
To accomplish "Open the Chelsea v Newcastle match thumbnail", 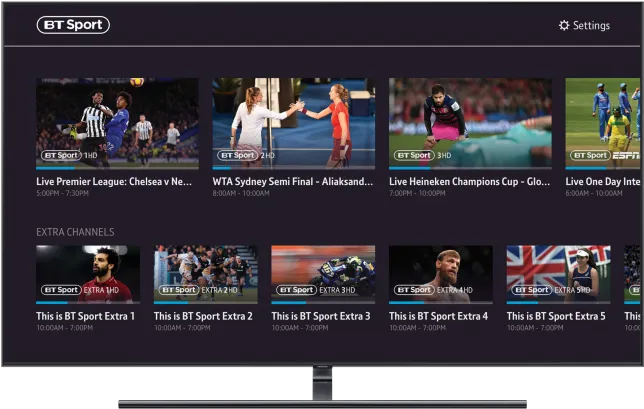I will click(x=117, y=123).
